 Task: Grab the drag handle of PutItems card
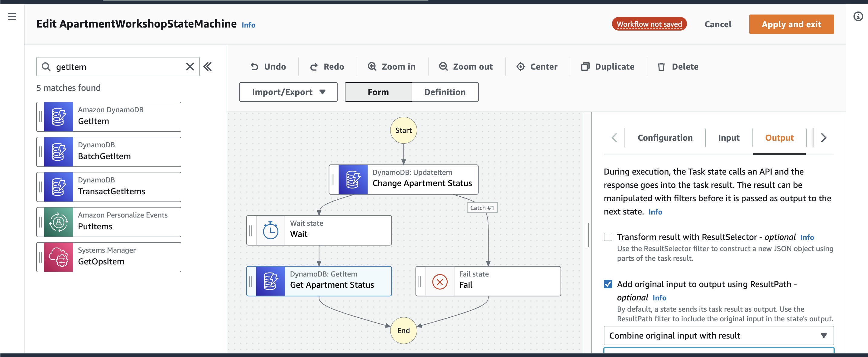(40, 222)
